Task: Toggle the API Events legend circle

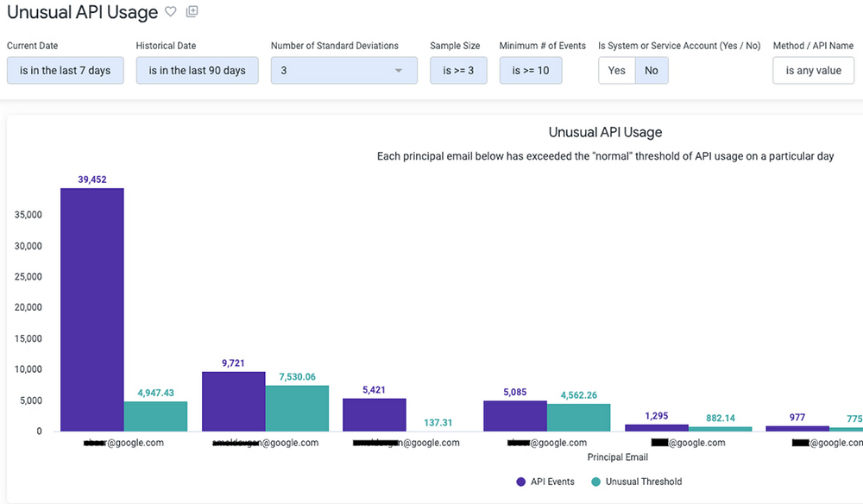Action: [520, 482]
